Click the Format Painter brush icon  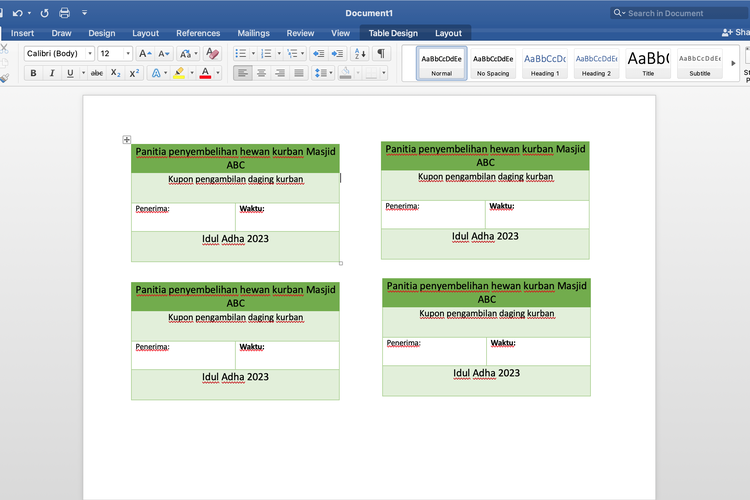pos(4,78)
